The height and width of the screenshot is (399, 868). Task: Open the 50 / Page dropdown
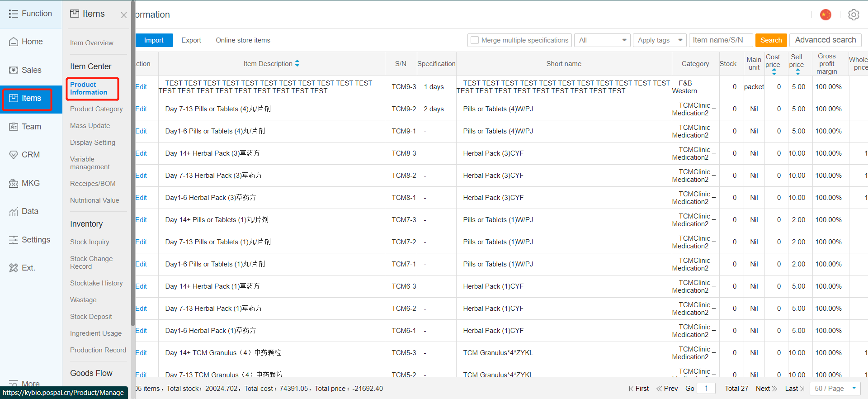tap(835, 389)
